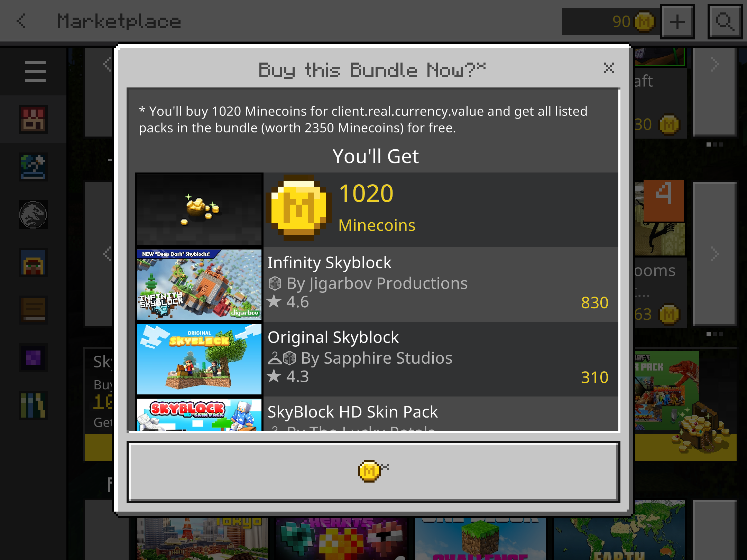747x560 pixels.
Task: Select the Jurassic dinosaur sidebar icon
Action: (33, 215)
